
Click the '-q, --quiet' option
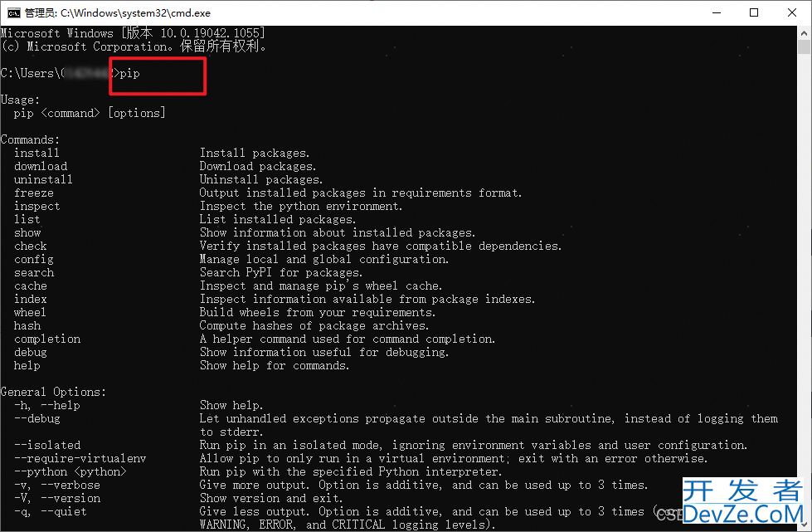(x=51, y=512)
